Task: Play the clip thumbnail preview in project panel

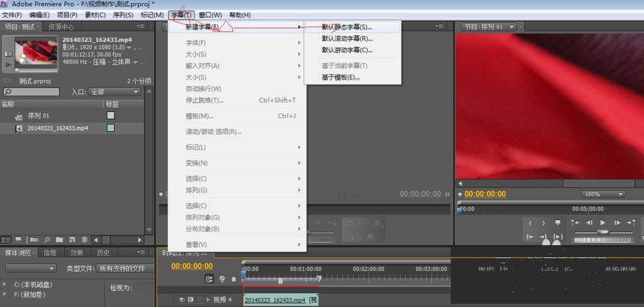Action: pyautogui.click(x=8, y=64)
